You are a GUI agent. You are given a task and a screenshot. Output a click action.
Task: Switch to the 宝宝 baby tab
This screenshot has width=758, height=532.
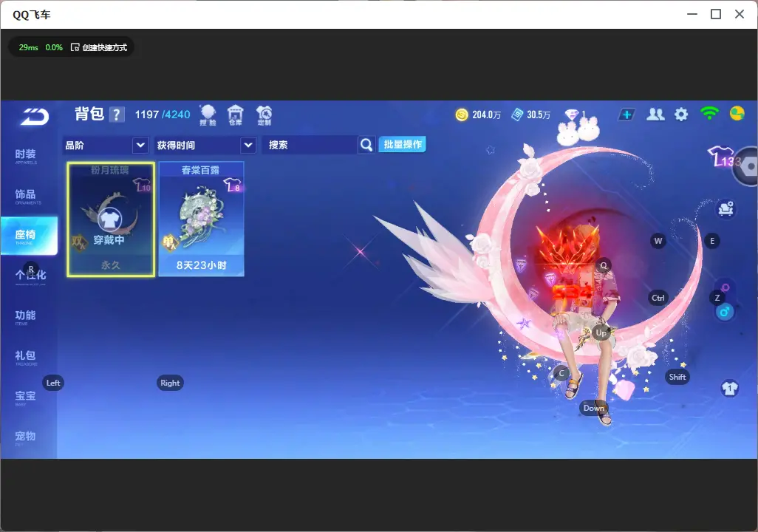(26, 397)
